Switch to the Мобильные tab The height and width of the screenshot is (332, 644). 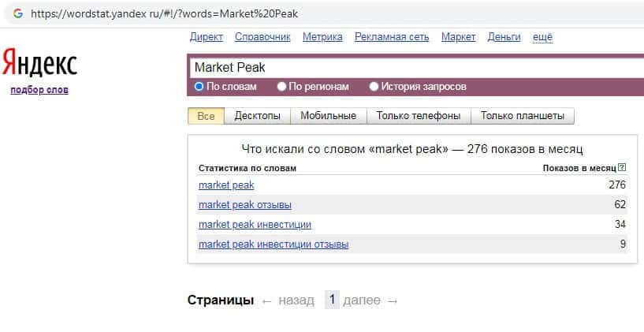[x=329, y=116]
